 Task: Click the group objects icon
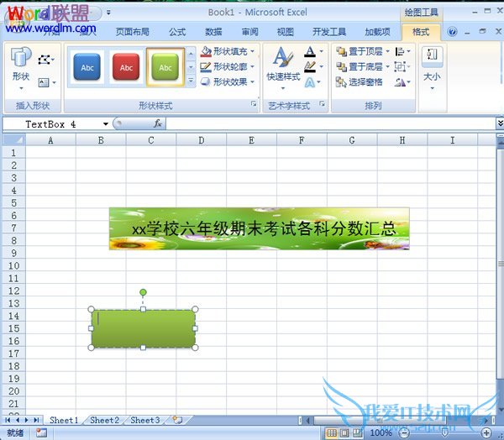pyautogui.click(x=400, y=67)
